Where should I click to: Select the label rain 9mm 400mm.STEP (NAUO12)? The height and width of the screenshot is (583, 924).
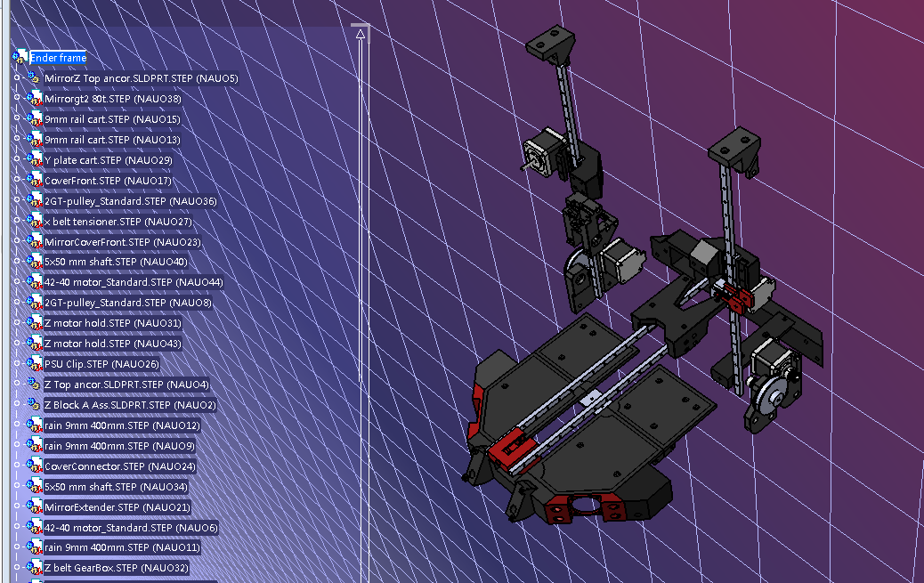[123, 425]
